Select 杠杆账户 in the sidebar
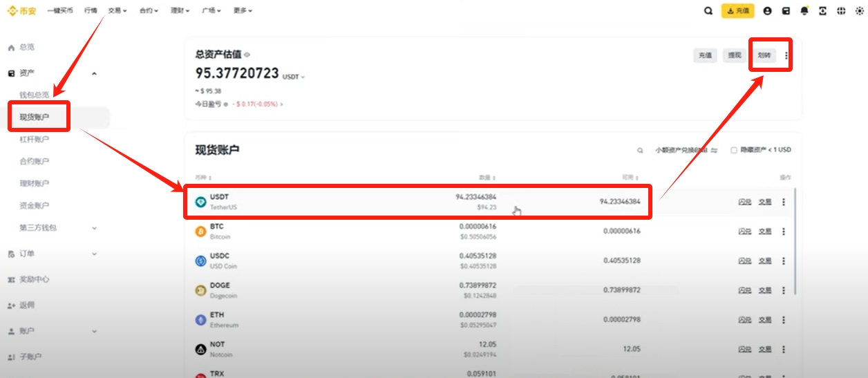Image resolution: width=868 pixels, height=378 pixels. pyautogui.click(x=35, y=139)
